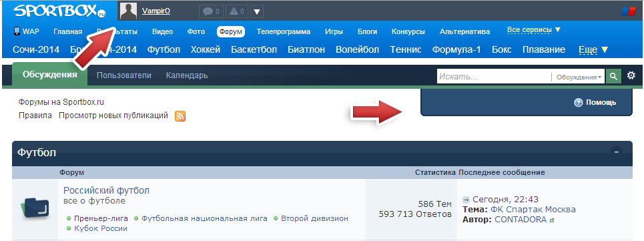The width and height of the screenshot is (644, 241).
Task: Open VampirO profile link
Action: [156, 11]
